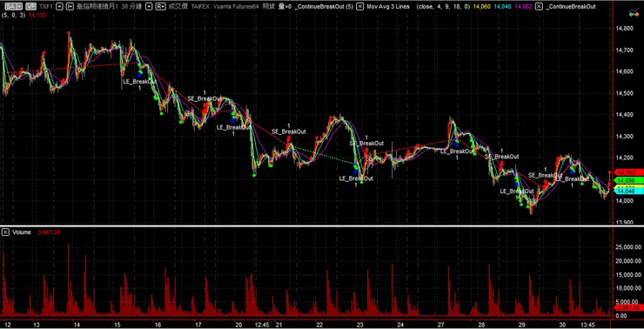
Task: Click the 10,000.00 volume axis label
Action: [x=628, y=288]
